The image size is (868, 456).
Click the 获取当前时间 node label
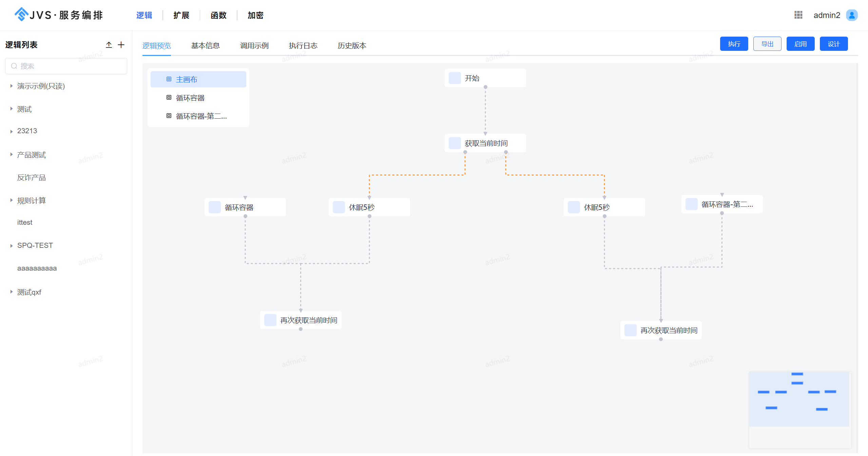[486, 143]
